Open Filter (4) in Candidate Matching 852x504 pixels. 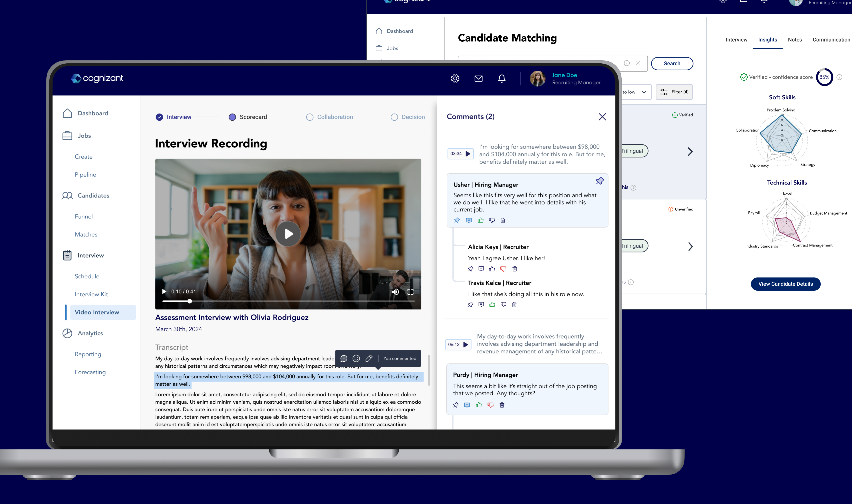point(674,92)
